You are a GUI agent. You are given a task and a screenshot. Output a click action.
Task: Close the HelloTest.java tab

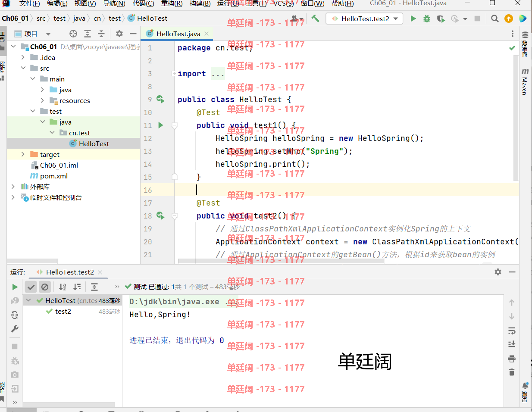tap(207, 34)
